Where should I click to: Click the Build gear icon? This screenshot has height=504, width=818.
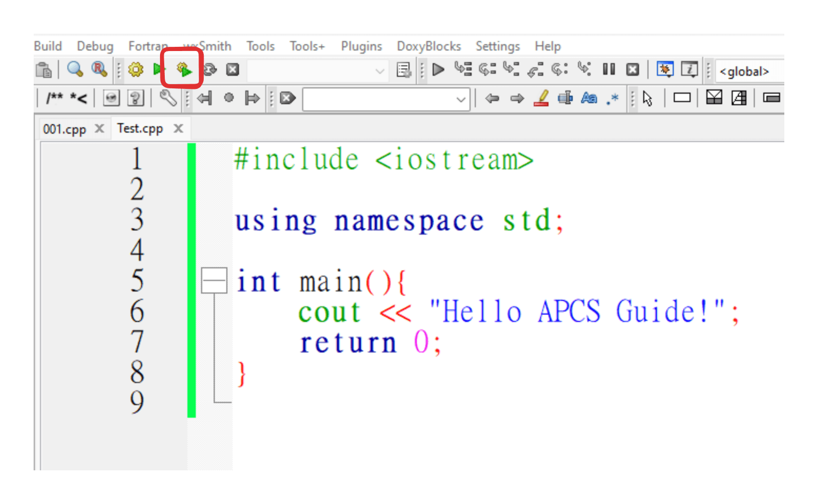pos(136,69)
